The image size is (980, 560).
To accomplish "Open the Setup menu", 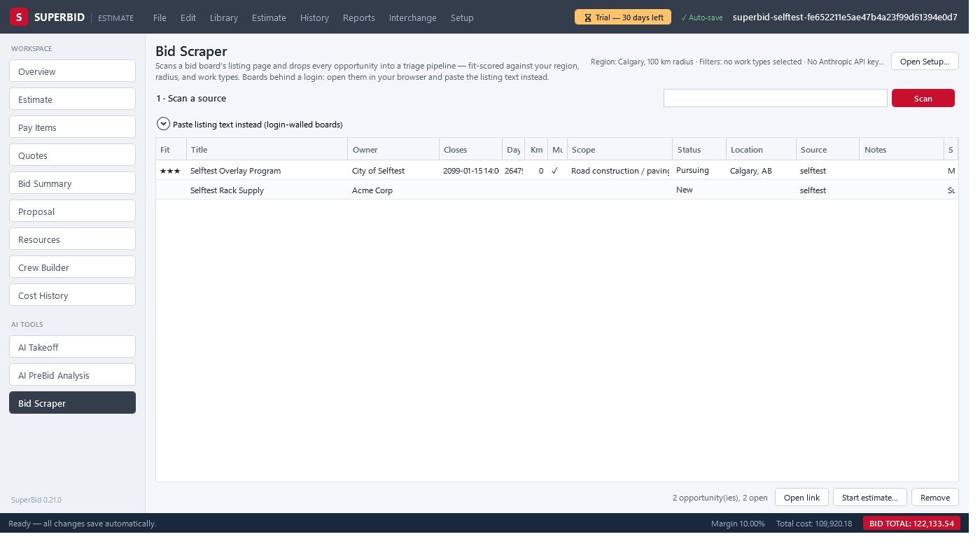I will click(x=462, y=17).
